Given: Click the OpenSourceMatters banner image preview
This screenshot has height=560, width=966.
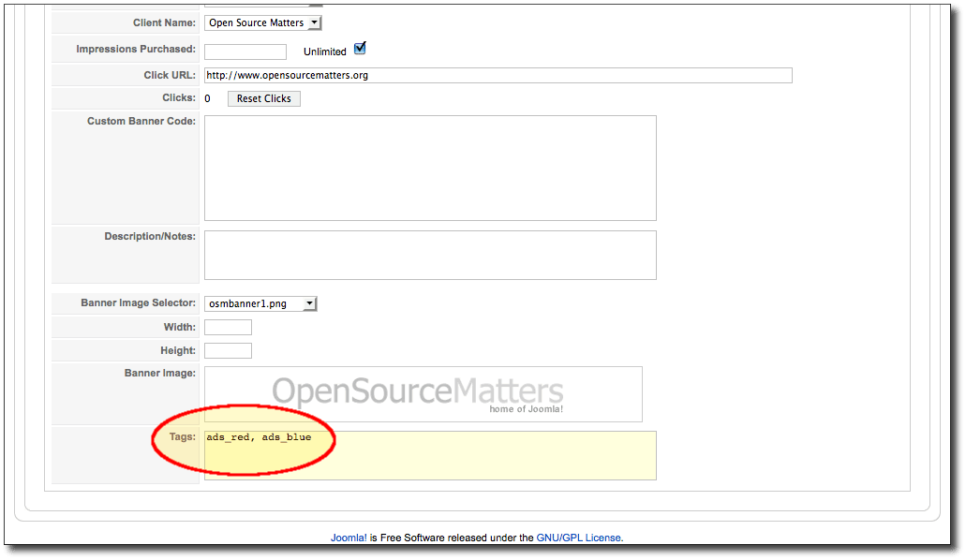Looking at the screenshot, I should 423,393.
